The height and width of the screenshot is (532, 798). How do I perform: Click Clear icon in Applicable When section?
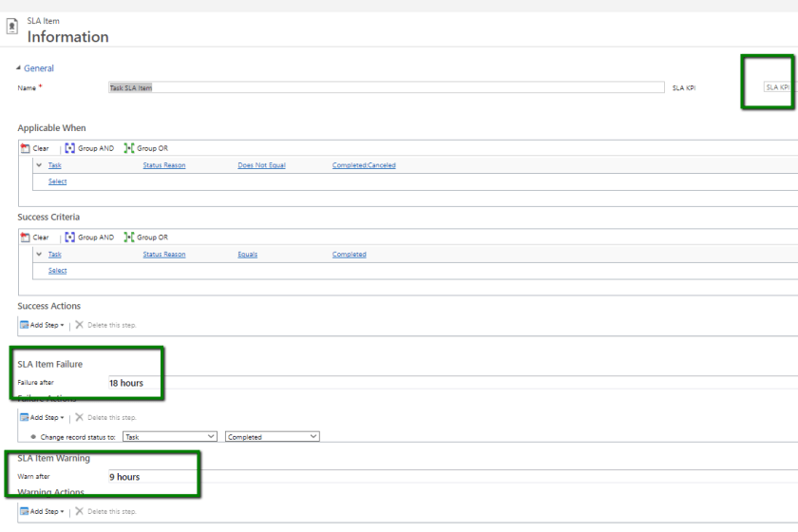click(25, 148)
